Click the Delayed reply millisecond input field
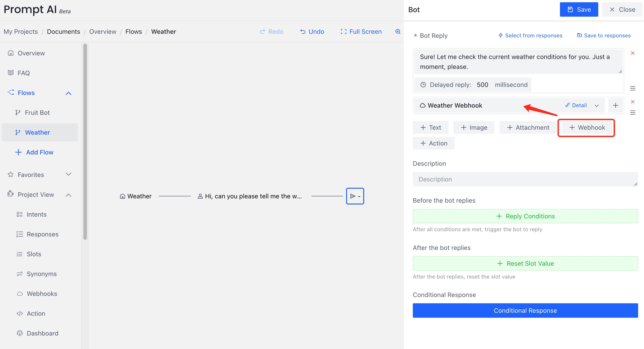 pyautogui.click(x=482, y=85)
